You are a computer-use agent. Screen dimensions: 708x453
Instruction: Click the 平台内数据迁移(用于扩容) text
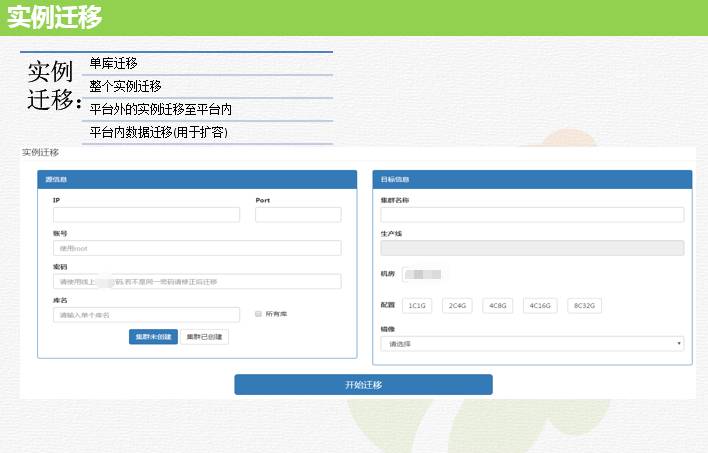click(158, 132)
